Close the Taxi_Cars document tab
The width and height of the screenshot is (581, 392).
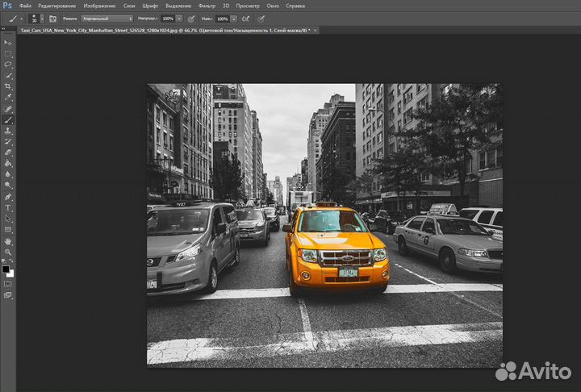pyautogui.click(x=316, y=30)
